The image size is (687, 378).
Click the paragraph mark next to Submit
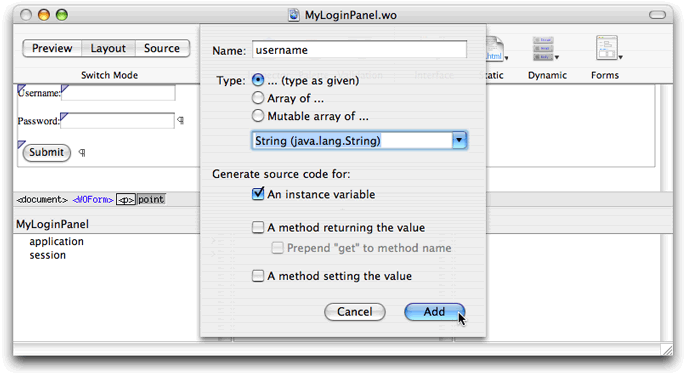point(82,152)
